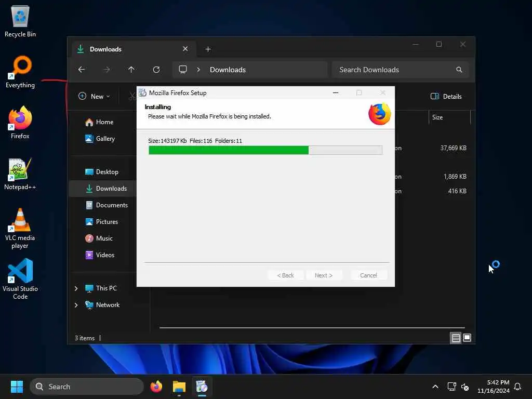Launch the VLC media player shortcut
Image resolution: width=532 pixels, height=399 pixels.
(x=20, y=229)
